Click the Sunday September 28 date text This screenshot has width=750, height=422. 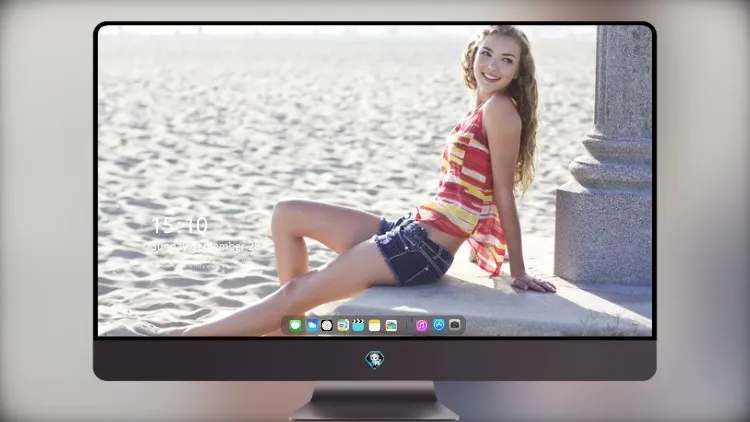pyautogui.click(x=205, y=247)
